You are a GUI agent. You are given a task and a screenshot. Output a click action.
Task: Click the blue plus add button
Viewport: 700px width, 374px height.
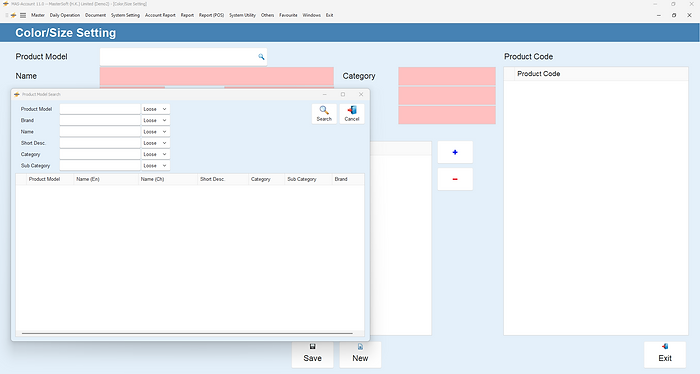point(455,152)
